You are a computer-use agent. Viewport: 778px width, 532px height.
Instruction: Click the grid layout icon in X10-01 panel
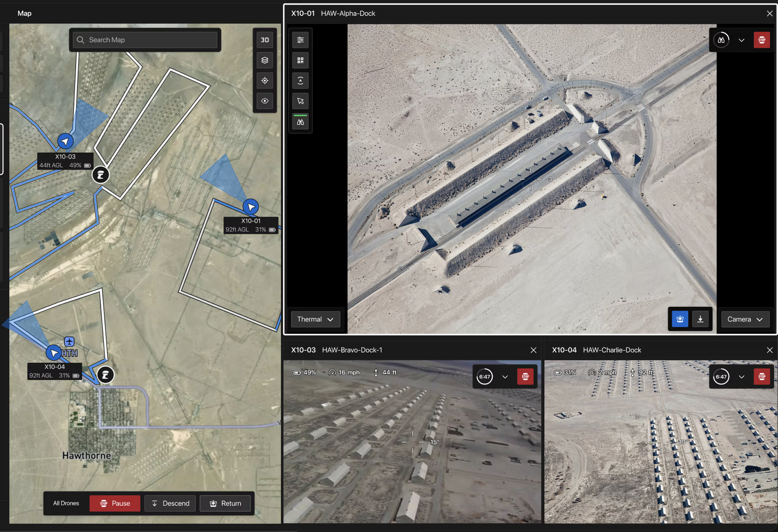[300, 60]
